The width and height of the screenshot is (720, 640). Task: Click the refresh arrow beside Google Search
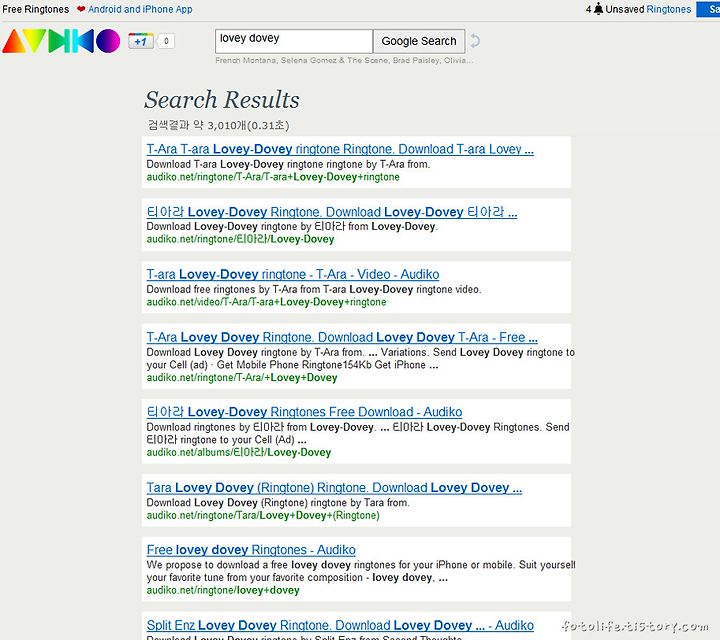pos(475,41)
